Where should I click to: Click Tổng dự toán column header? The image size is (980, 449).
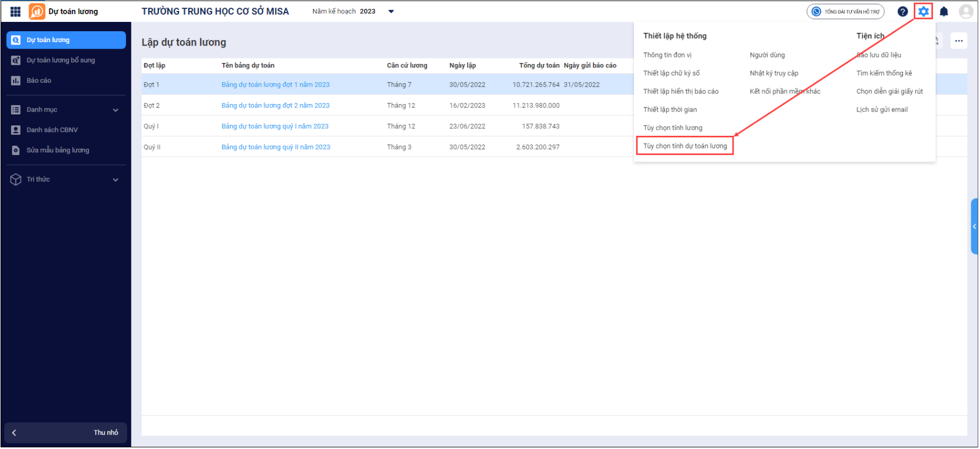(x=539, y=65)
